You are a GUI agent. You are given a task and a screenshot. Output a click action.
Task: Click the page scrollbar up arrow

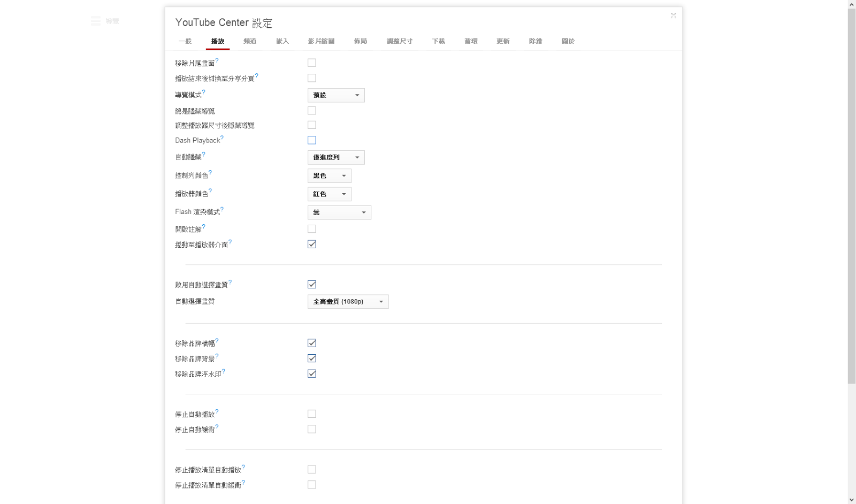pos(852,4)
